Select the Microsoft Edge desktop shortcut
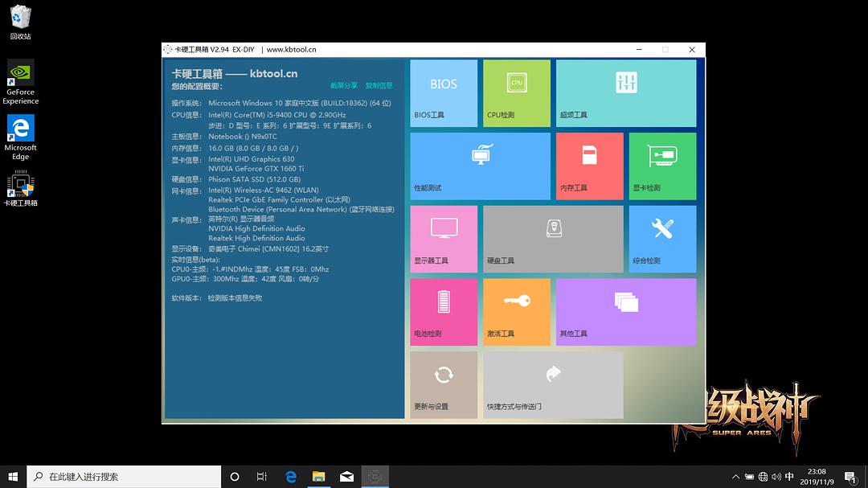868x488 pixels. pyautogui.click(x=20, y=137)
